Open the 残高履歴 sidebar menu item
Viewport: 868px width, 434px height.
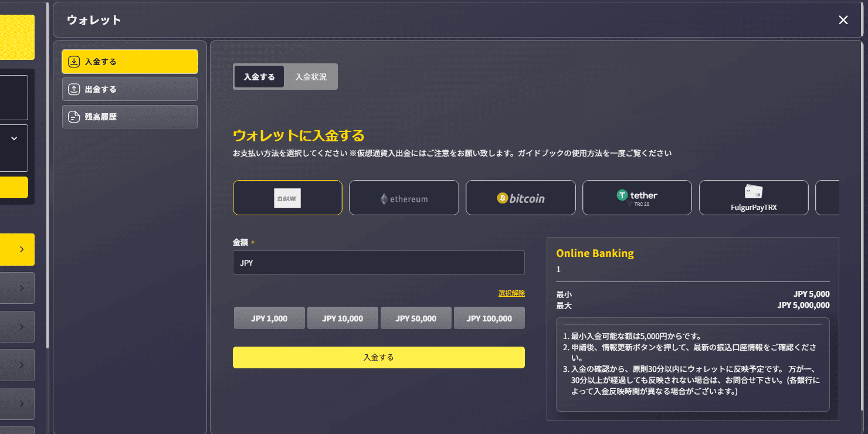[x=130, y=117]
